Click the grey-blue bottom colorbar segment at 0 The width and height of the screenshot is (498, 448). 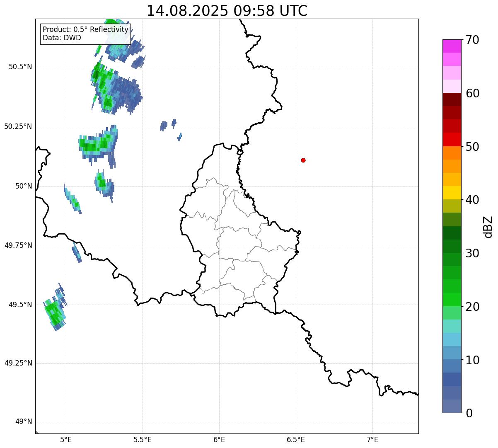[x=452, y=406]
